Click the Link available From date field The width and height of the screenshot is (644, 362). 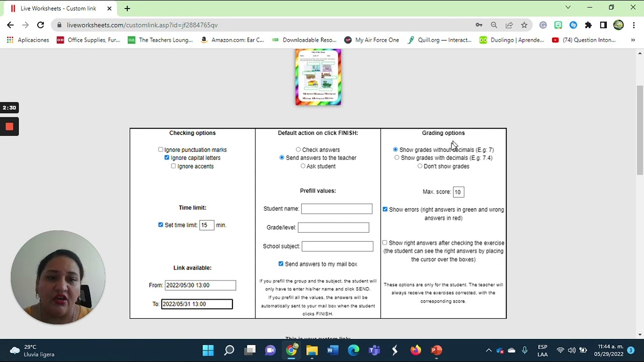(x=200, y=285)
